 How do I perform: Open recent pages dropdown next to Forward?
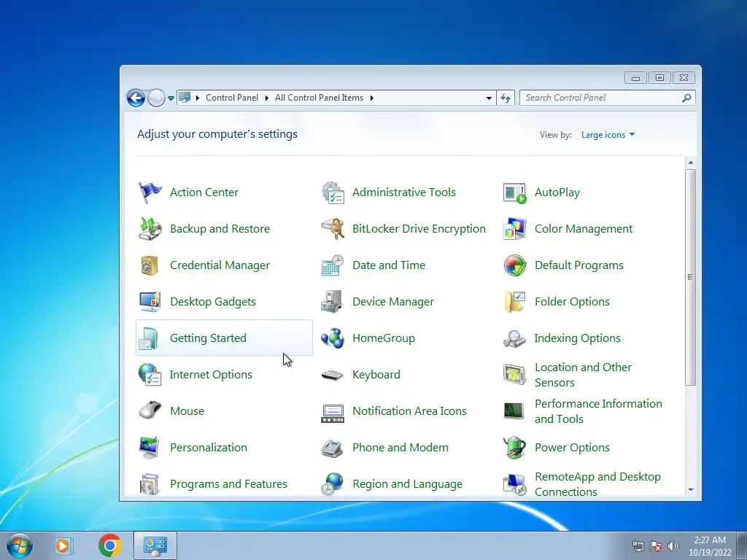point(171,98)
